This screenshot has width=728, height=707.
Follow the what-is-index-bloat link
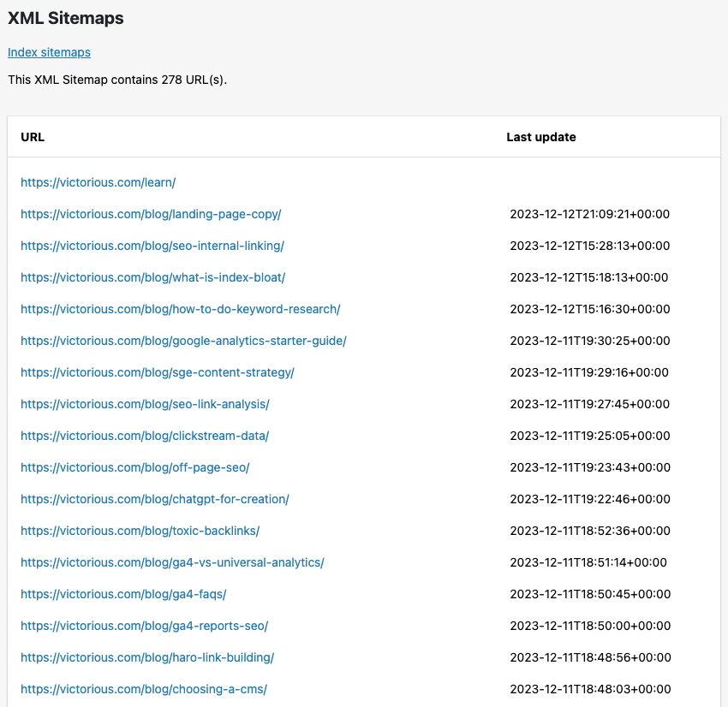152,277
